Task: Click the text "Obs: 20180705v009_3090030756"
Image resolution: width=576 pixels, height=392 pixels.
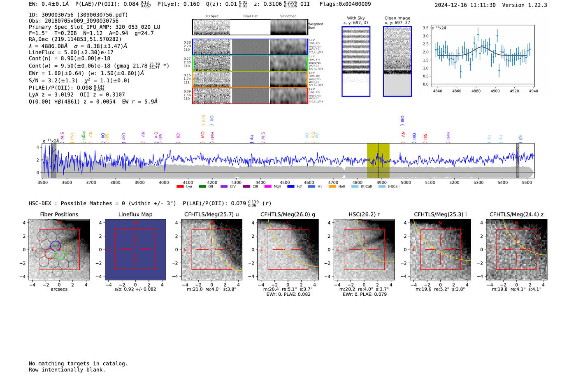Action: coord(74,21)
